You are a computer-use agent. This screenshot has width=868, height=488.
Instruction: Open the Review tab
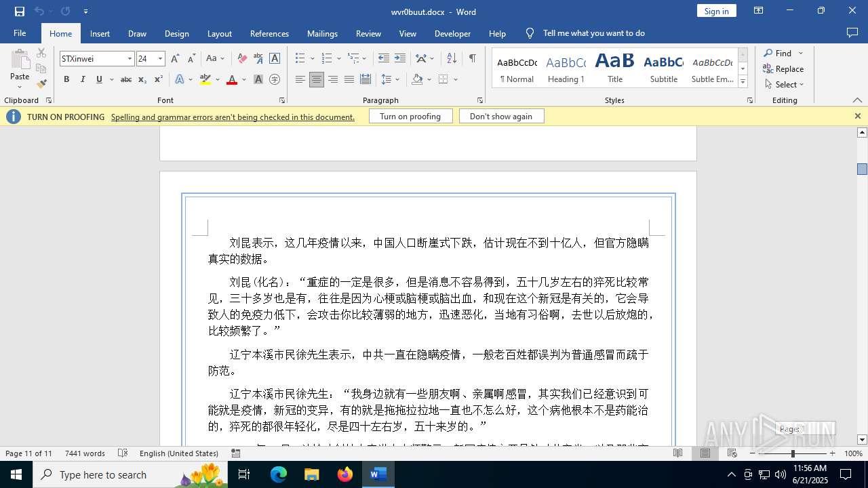(368, 33)
